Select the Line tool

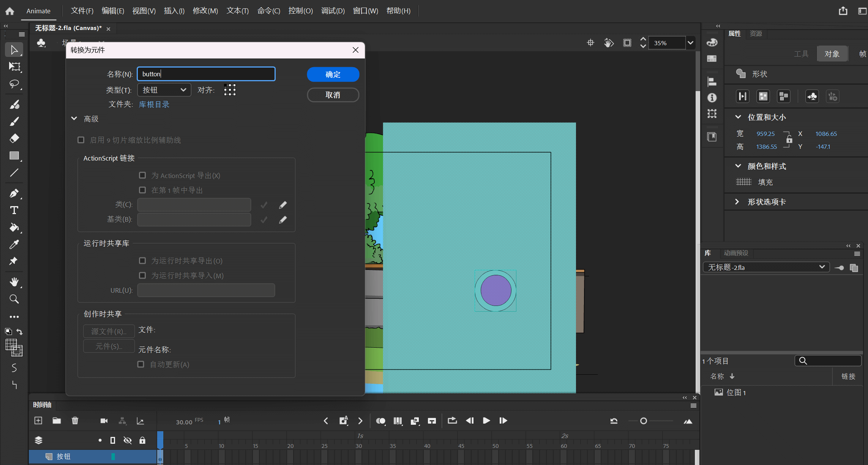[x=14, y=173]
